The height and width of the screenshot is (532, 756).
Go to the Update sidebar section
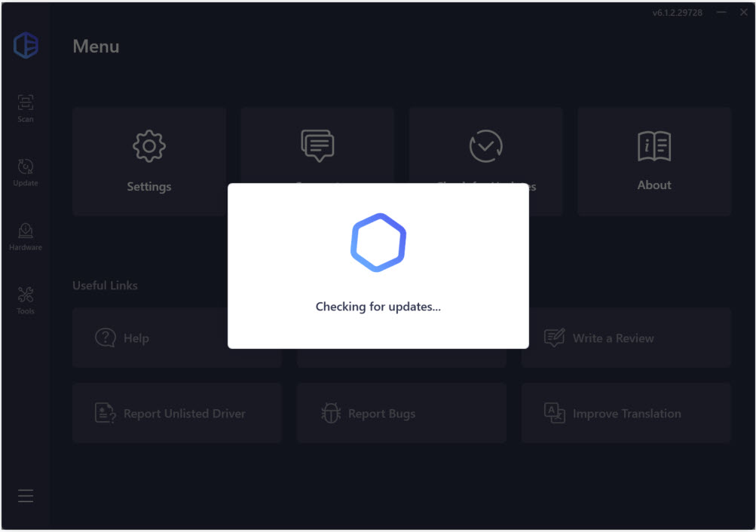[26, 172]
